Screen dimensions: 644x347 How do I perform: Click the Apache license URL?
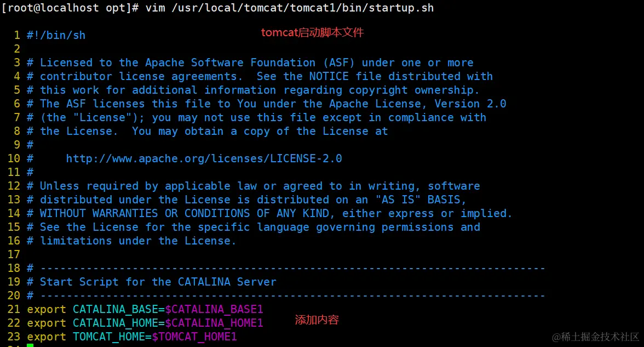pyautogui.click(x=204, y=158)
